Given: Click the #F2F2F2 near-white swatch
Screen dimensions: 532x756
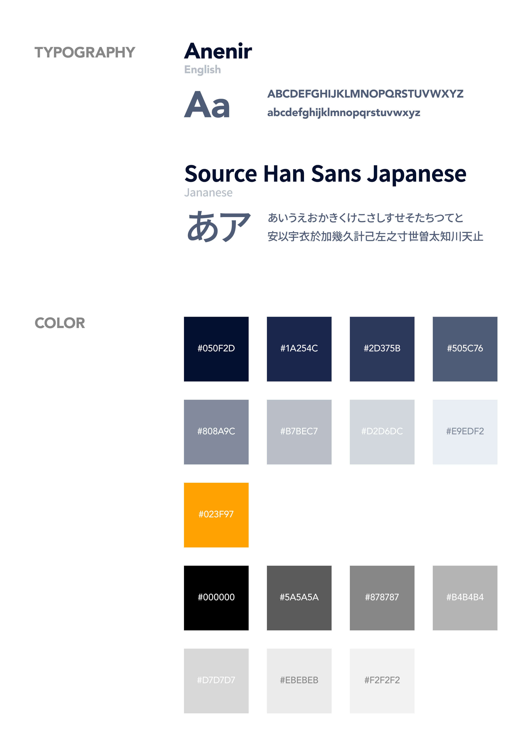Looking at the screenshot, I should point(382,681).
